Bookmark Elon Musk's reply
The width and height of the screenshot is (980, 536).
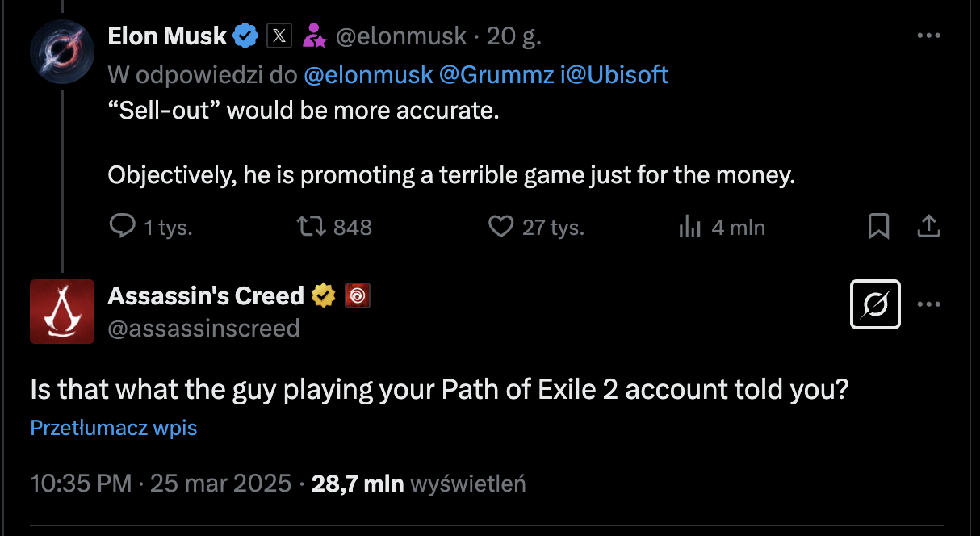[x=878, y=227]
